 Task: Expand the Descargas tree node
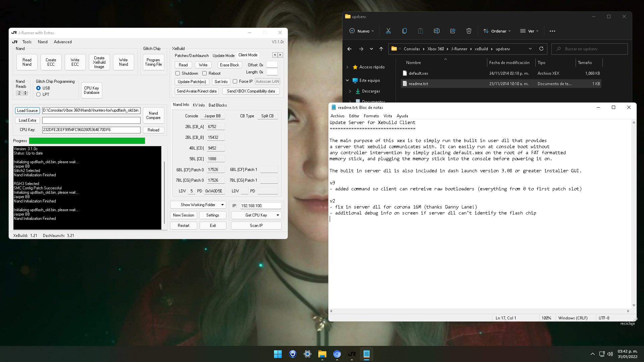pyautogui.click(x=350, y=91)
